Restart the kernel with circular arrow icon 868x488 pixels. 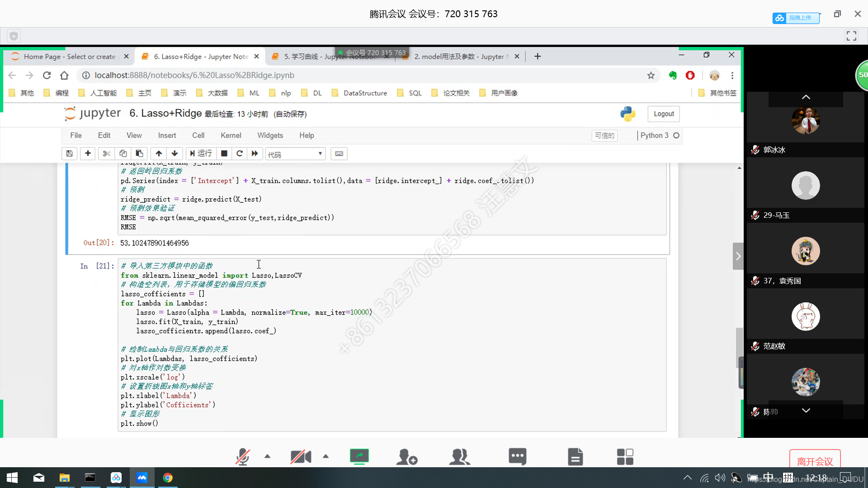click(240, 154)
